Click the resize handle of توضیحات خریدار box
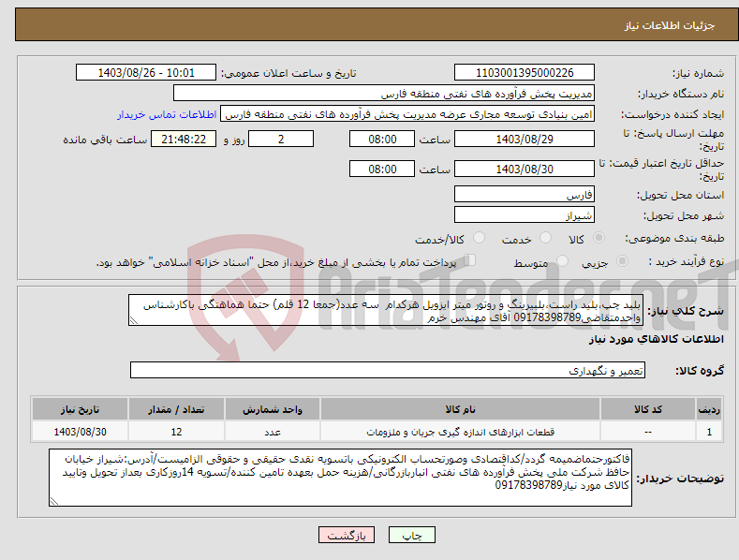 click(x=54, y=501)
